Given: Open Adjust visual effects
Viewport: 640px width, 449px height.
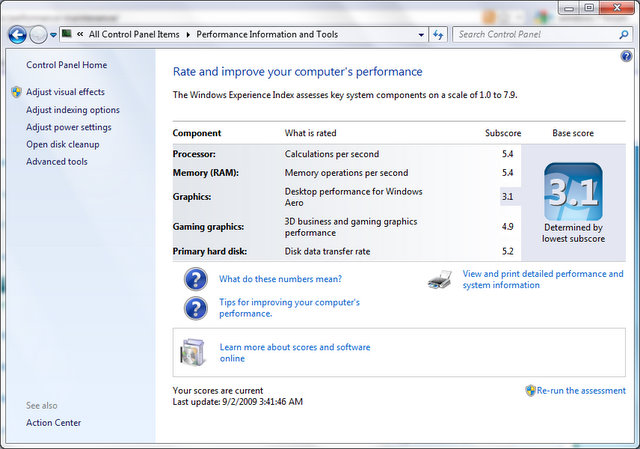Looking at the screenshot, I should click(x=65, y=92).
